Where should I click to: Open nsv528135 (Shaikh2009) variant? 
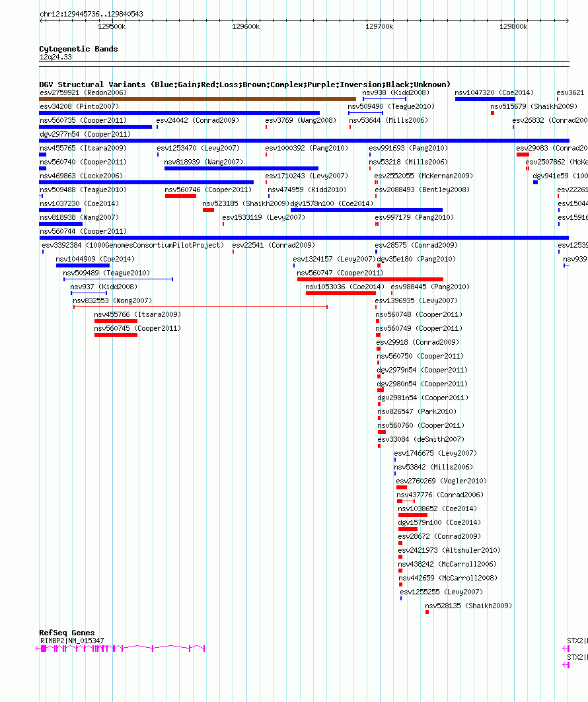[468, 606]
